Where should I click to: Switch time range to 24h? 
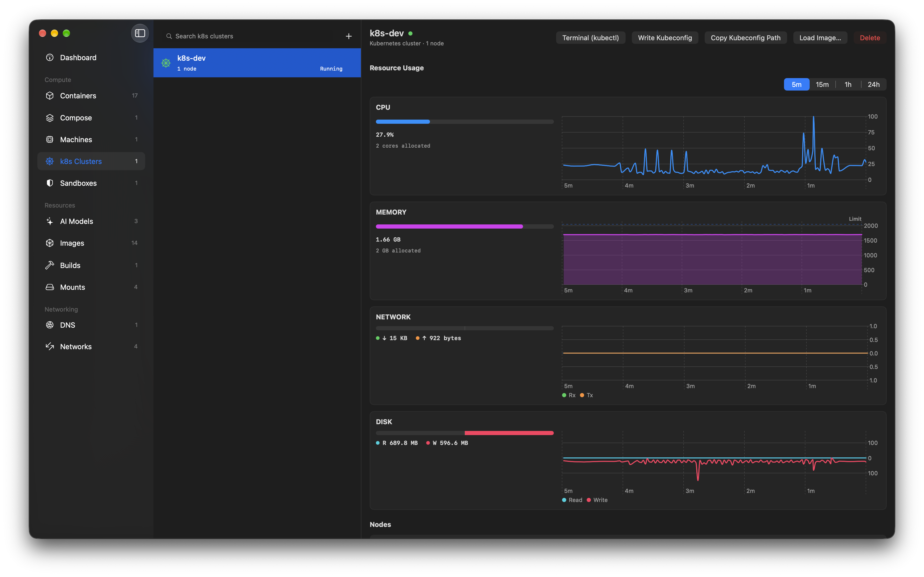(873, 85)
